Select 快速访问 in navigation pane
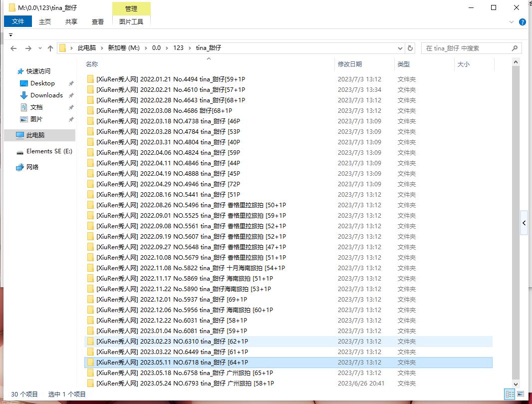This screenshot has width=532, height=404. (38, 71)
